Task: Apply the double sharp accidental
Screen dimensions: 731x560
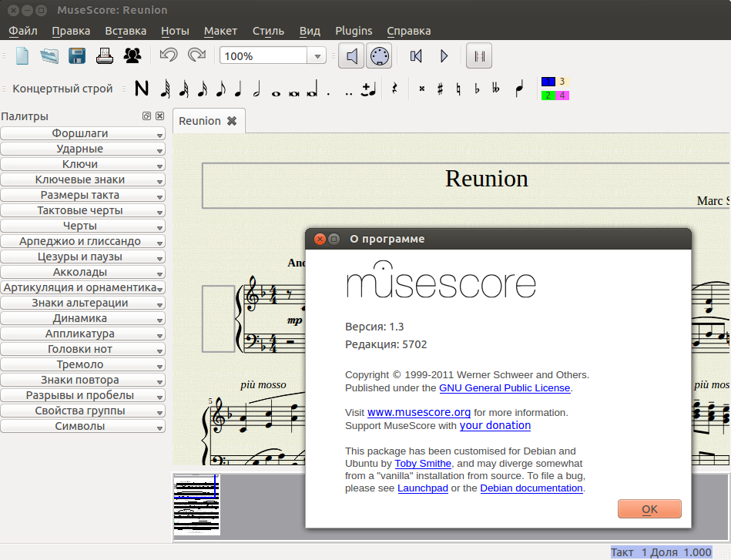Action: [x=422, y=88]
